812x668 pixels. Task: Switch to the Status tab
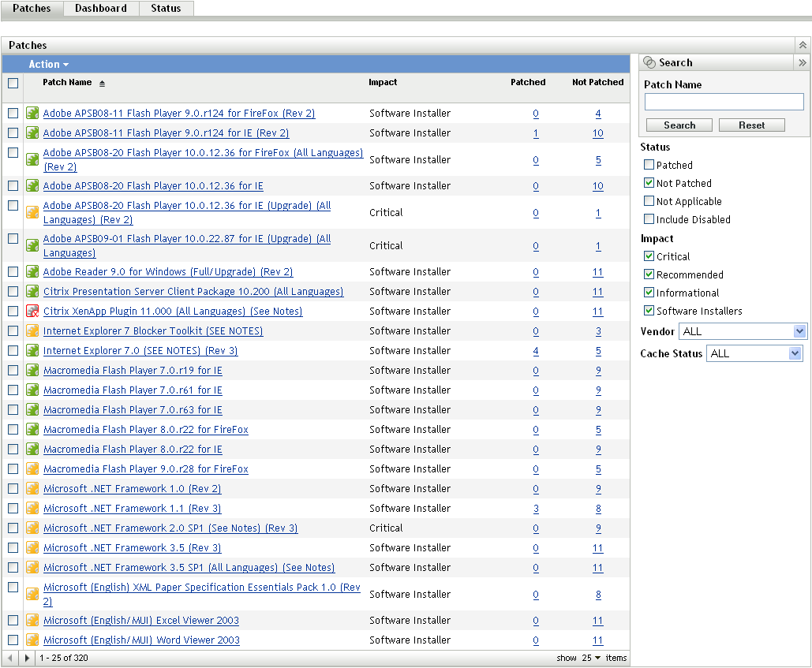pos(166,8)
